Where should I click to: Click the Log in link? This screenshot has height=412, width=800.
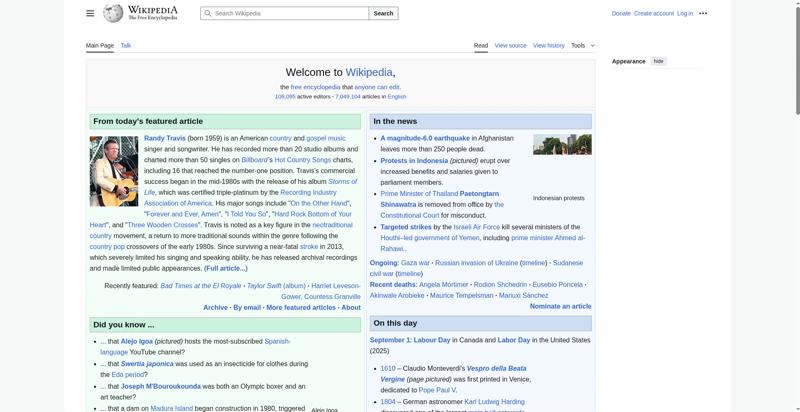pyautogui.click(x=685, y=13)
